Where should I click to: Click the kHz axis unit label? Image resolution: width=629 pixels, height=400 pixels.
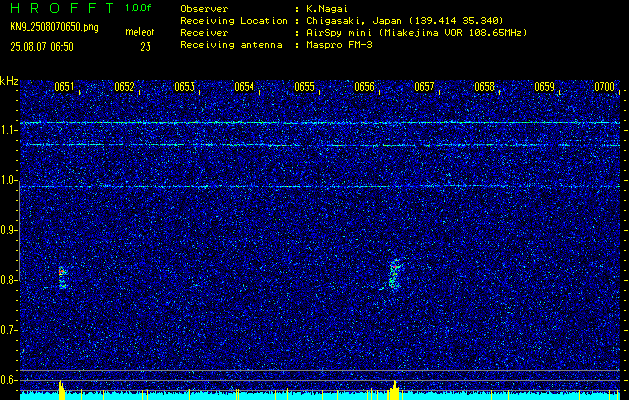[9, 81]
